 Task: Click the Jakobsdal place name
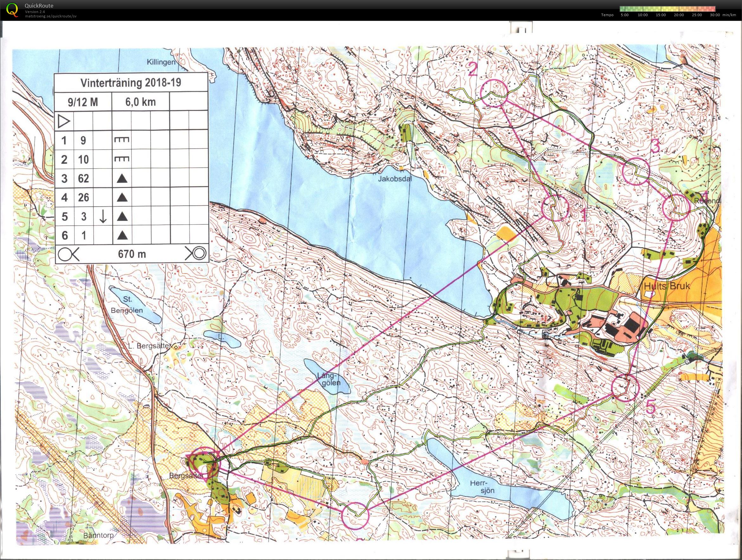[x=395, y=179]
